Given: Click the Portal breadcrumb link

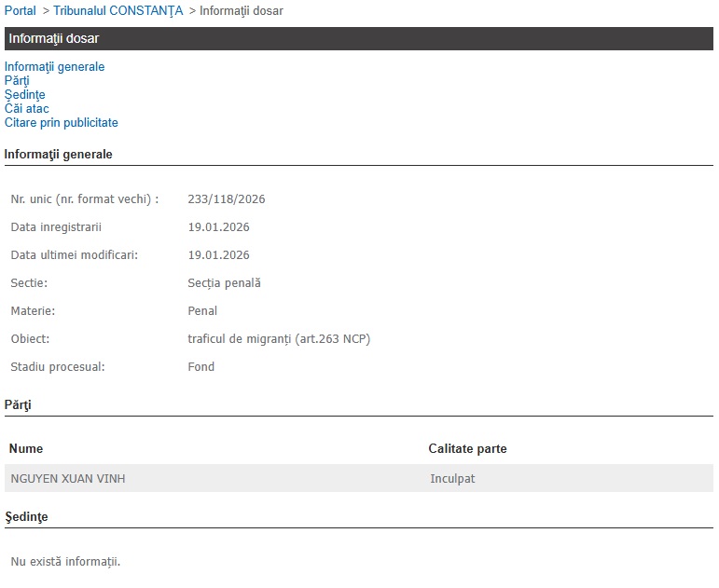Looking at the screenshot, I should click(x=20, y=11).
